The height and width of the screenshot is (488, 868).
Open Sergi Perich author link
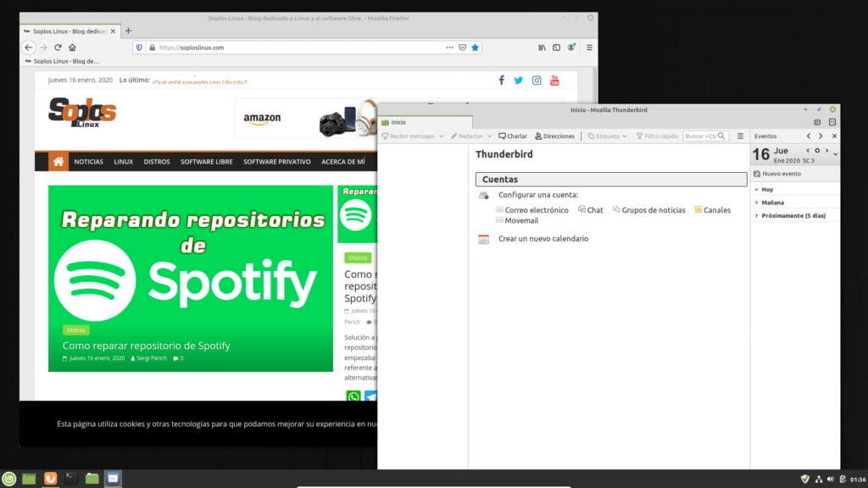152,358
